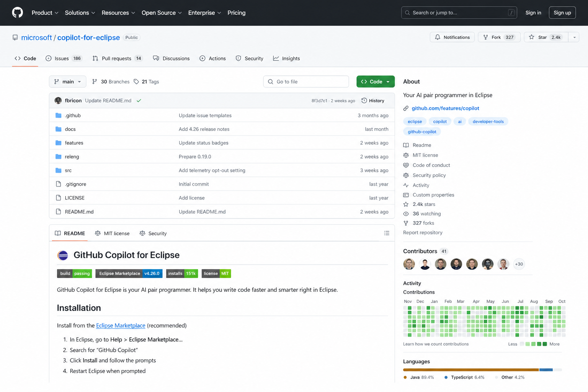Viewport: 588px width, 392px height.
Task: Open the repository Security tab
Action: (250, 59)
